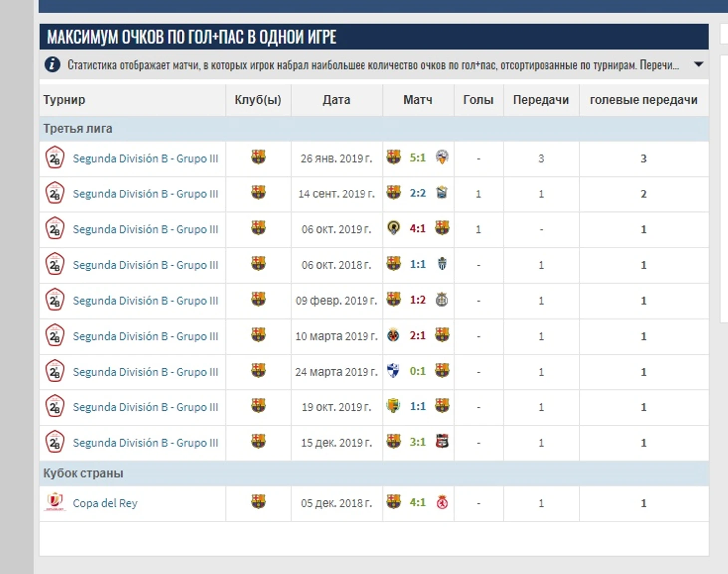Viewport: 728px width, 574px height.
Task: Click the голевые передачи column header
Action: (643, 100)
